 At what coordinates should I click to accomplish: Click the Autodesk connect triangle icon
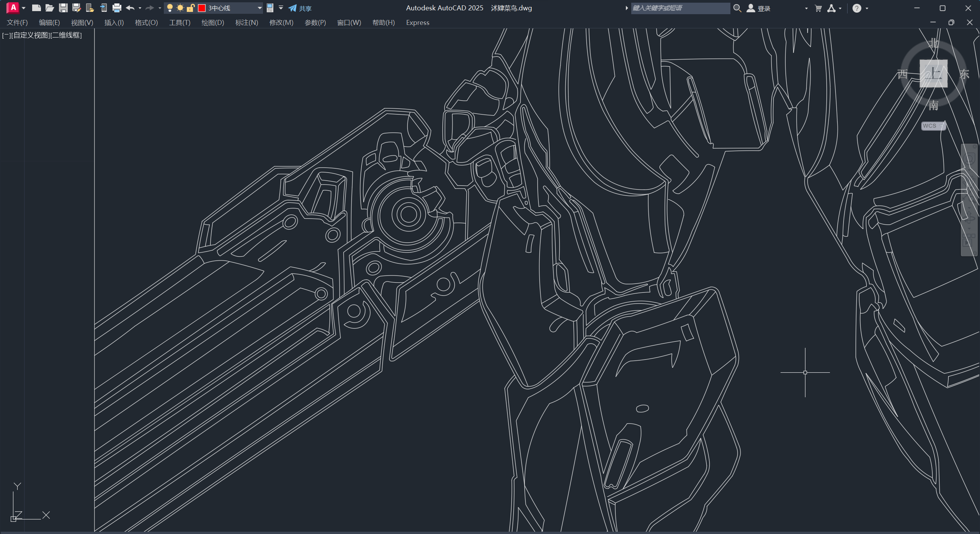pyautogui.click(x=831, y=8)
